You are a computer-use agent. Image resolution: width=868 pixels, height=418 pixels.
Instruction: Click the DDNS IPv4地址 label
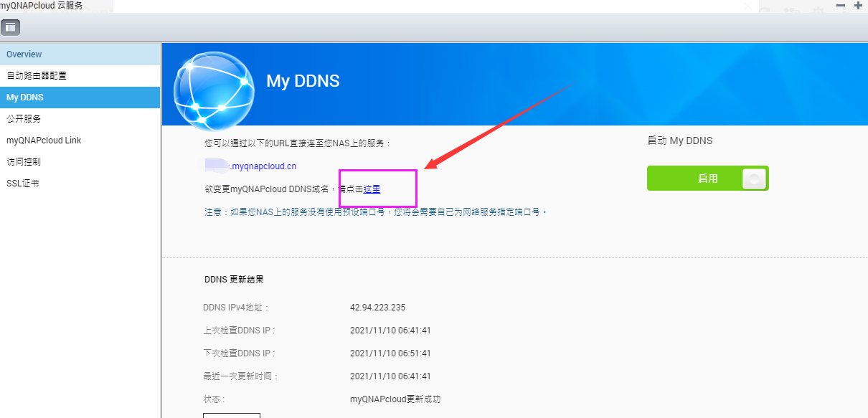[236, 308]
